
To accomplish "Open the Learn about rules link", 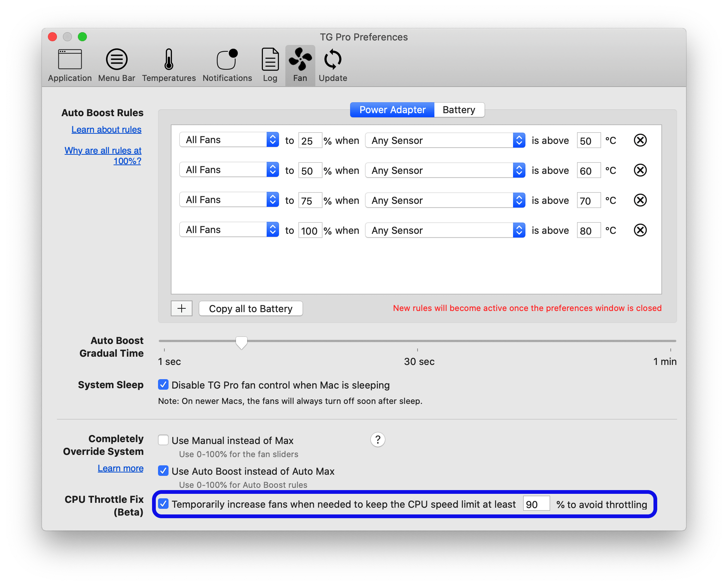I will coord(106,129).
